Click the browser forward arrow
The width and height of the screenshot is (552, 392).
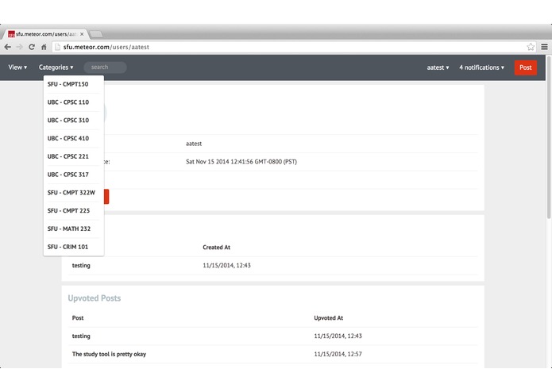[19, 47]
